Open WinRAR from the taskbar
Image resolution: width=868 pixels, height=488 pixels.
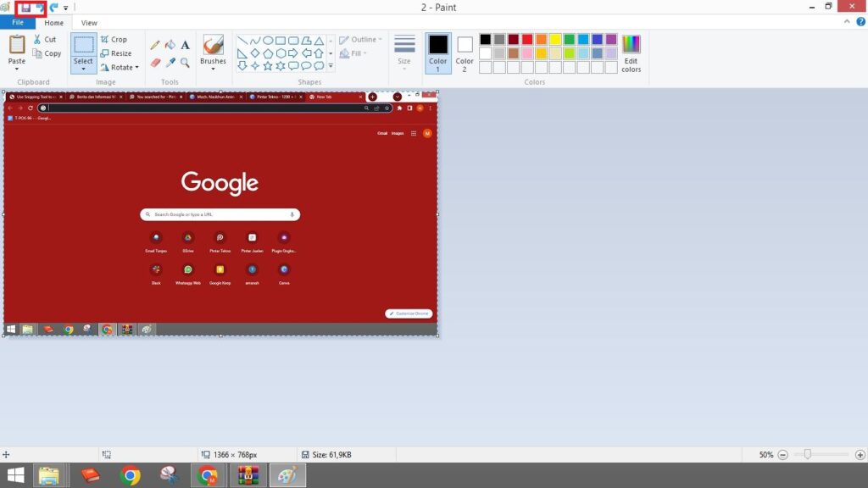point(248,475)
